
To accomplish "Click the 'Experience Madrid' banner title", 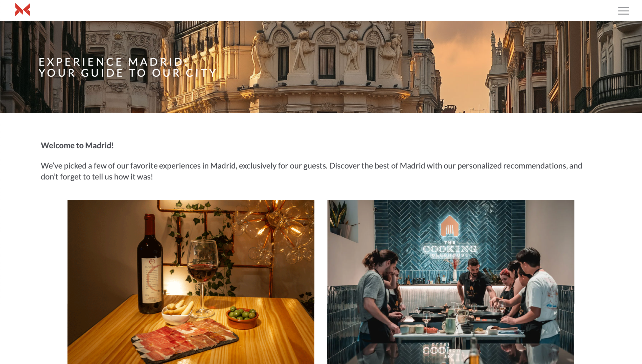I will point(128,67).
